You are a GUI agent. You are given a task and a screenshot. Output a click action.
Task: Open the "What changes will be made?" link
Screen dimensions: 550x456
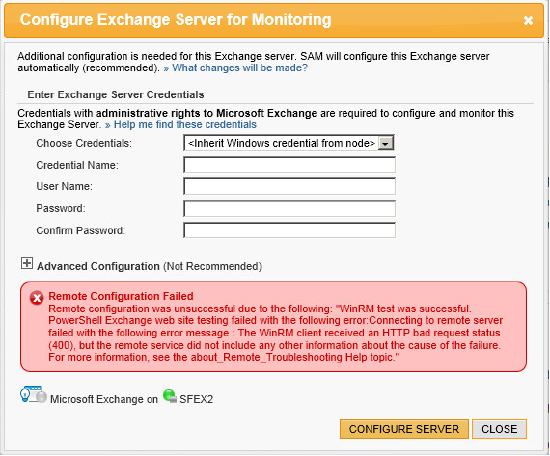[236, 68]
